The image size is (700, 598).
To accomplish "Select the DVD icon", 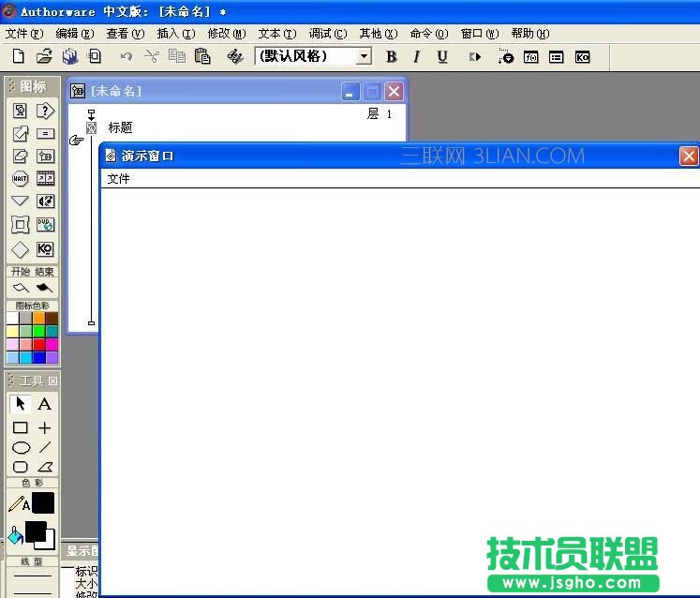I will coord(45,225).
